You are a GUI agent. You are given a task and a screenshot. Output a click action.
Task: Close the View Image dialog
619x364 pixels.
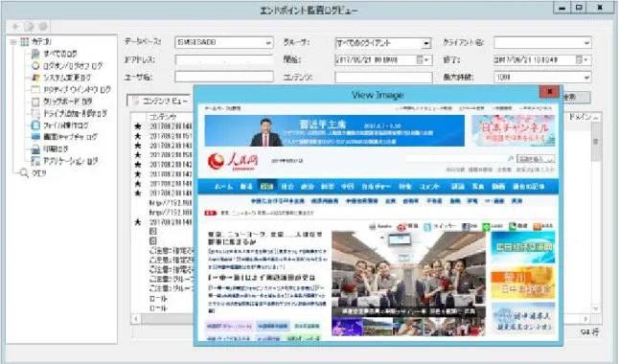pos(549,92)
